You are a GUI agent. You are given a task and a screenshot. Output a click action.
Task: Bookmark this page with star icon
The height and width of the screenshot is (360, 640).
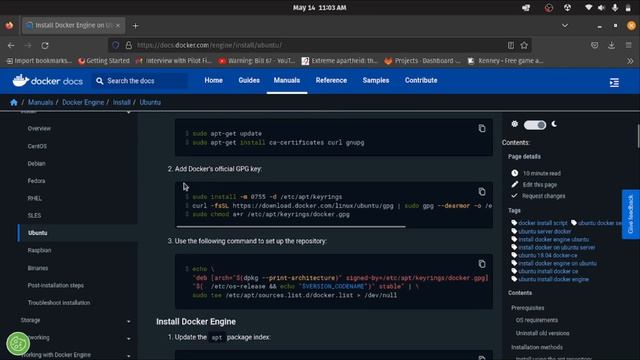(524, 46)
